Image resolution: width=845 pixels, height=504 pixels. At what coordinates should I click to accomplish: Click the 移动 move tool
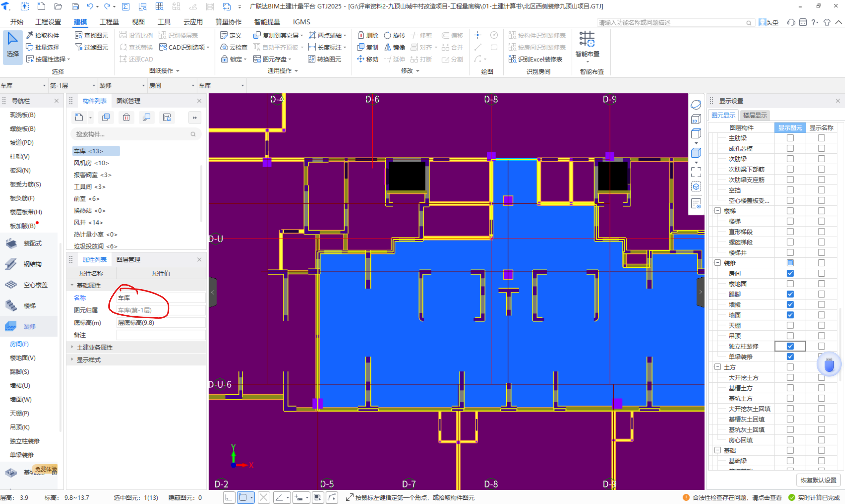pyautogui.click(x=368, y=59)
